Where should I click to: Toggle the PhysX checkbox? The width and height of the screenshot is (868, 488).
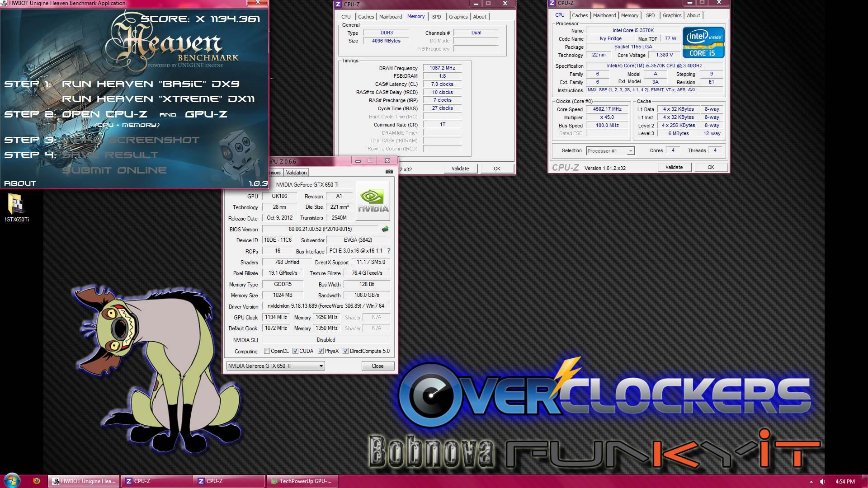(x=321, y=351)
